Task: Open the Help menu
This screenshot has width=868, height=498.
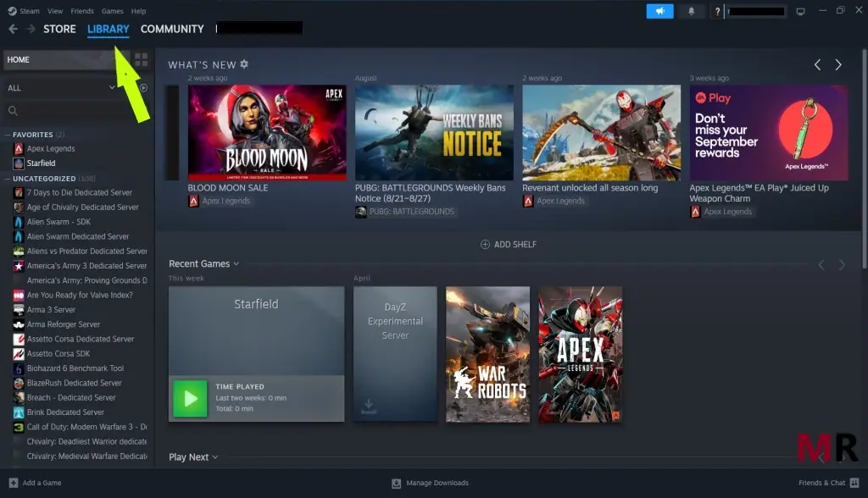Action: [x=138, y=11]
